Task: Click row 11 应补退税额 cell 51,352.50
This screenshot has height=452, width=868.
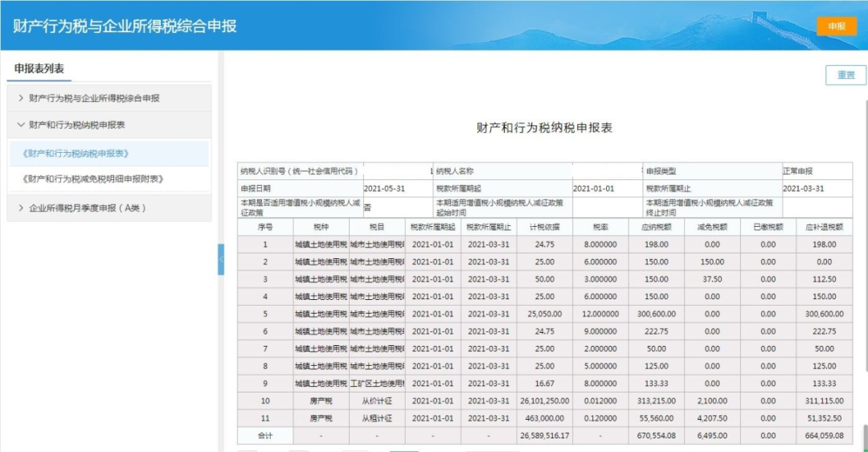Action: [825, 418]
